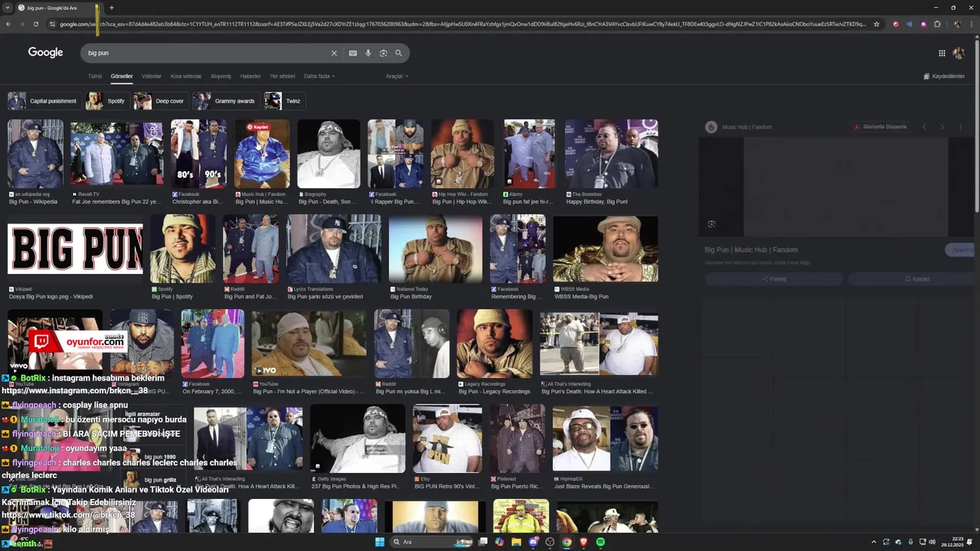Open more options in preview panel
The height and width of the screenshot is (551, 980).
961,127
